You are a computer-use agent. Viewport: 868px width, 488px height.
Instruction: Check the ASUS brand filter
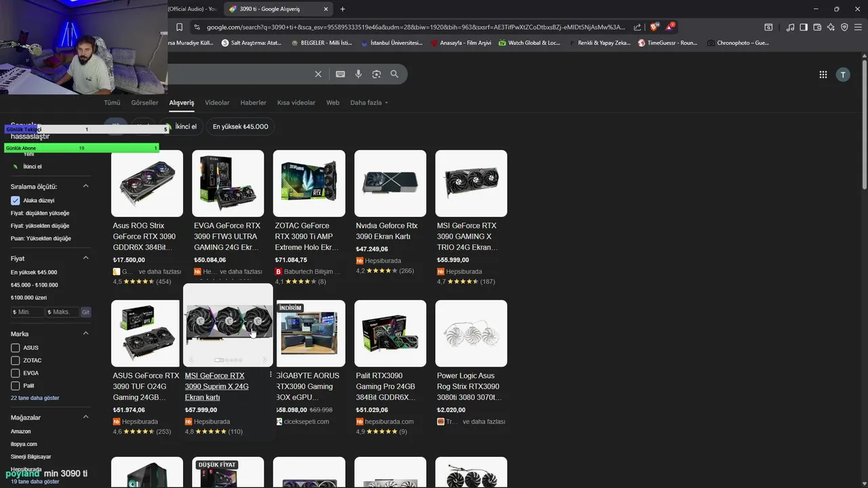(15, 348)
